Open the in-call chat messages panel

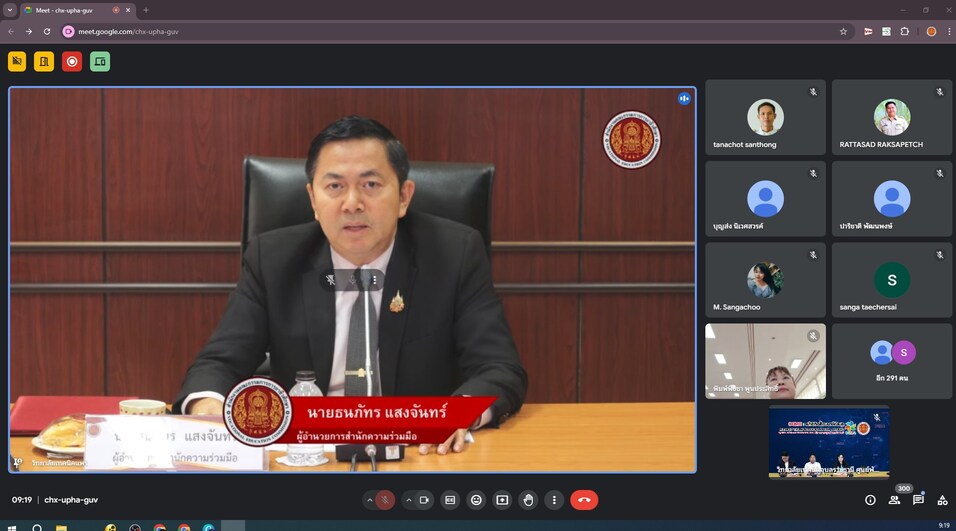[x=918, y=500]
